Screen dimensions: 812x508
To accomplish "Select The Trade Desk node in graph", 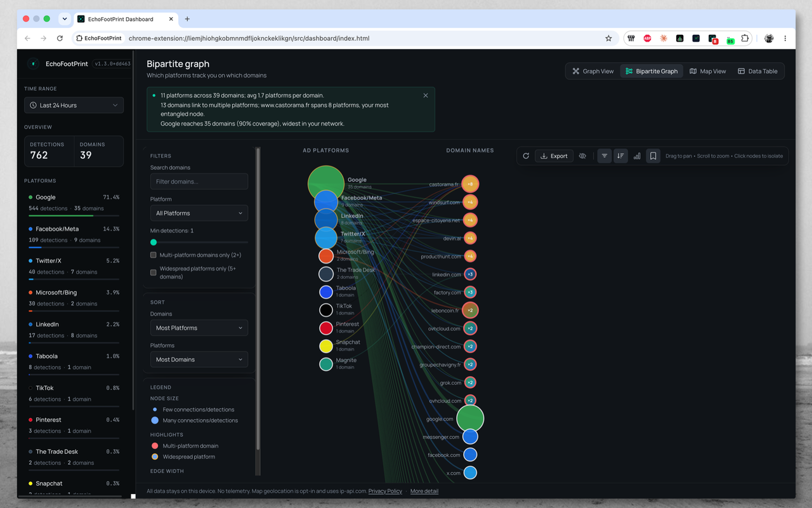I will 326,274.
